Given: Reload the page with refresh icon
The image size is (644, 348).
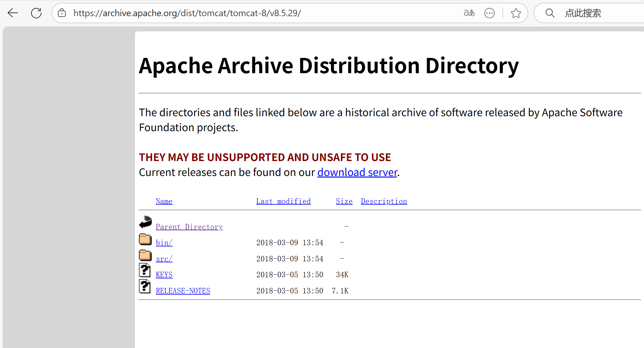Looking at the screenshot, I should [36, 13].
